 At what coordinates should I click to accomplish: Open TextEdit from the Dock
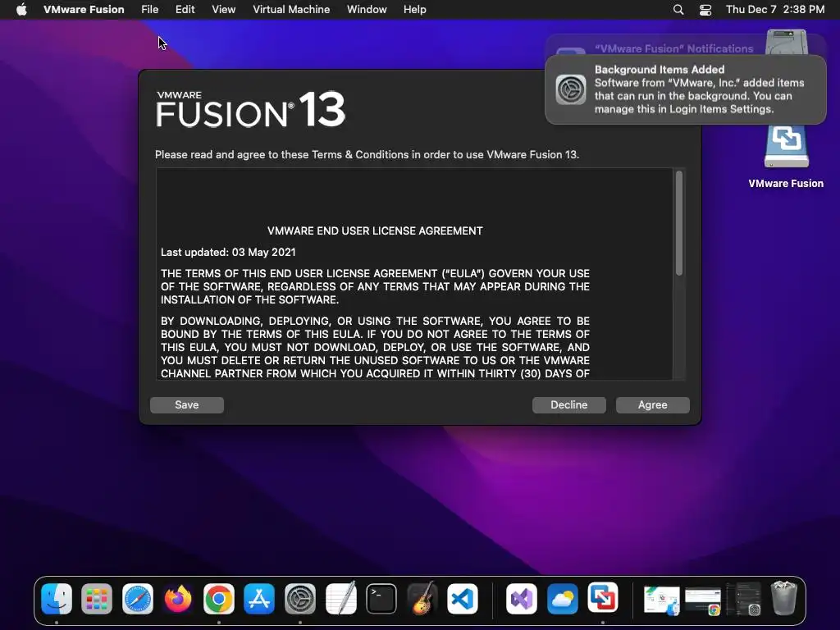(340, 598)
